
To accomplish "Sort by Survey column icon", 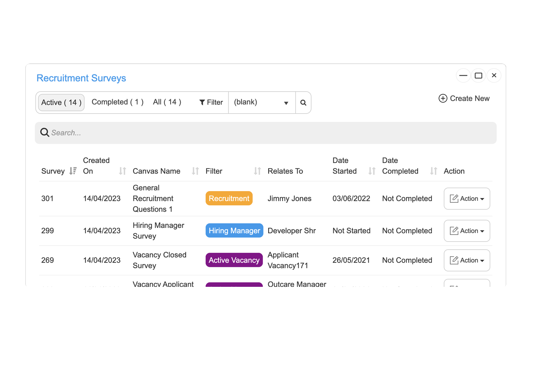I will (x=73, y=171).
